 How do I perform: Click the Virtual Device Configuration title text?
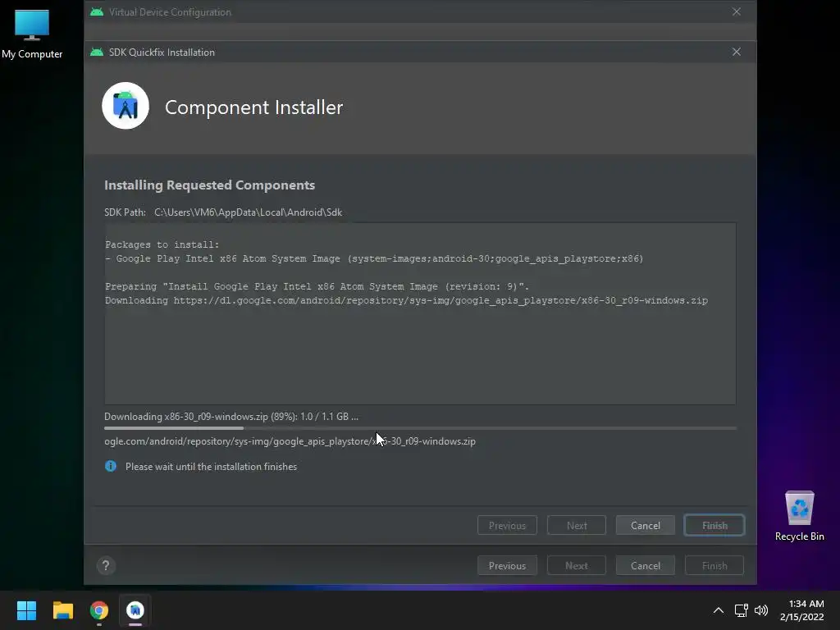pos(170,11)
